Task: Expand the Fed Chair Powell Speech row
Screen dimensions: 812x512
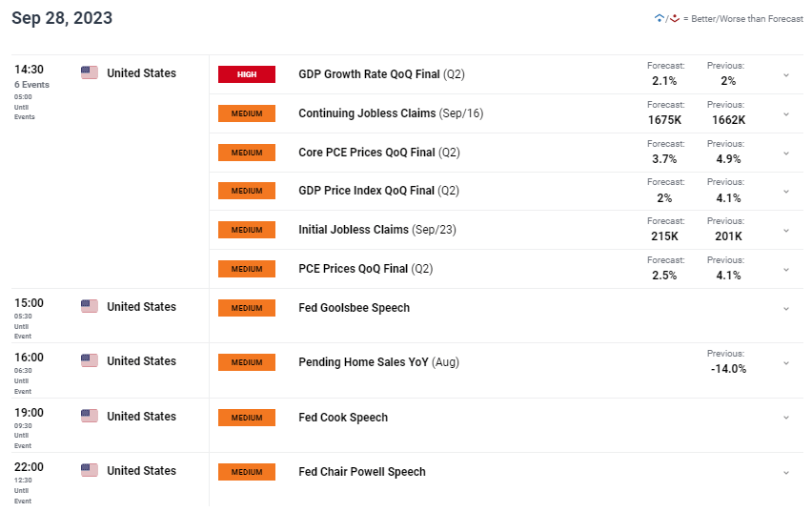Action: (786, 473)
